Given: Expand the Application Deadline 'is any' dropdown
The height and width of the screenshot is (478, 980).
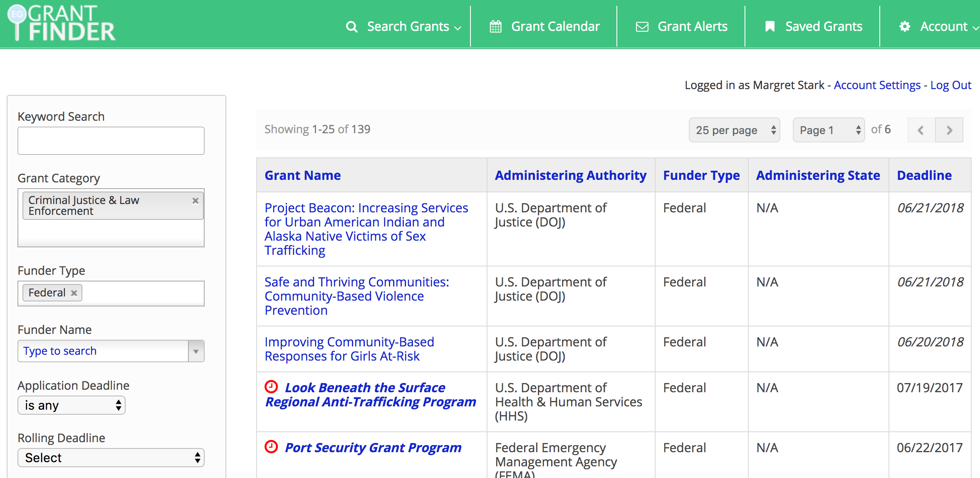Looking at the screenshot, I should (71, 405).
